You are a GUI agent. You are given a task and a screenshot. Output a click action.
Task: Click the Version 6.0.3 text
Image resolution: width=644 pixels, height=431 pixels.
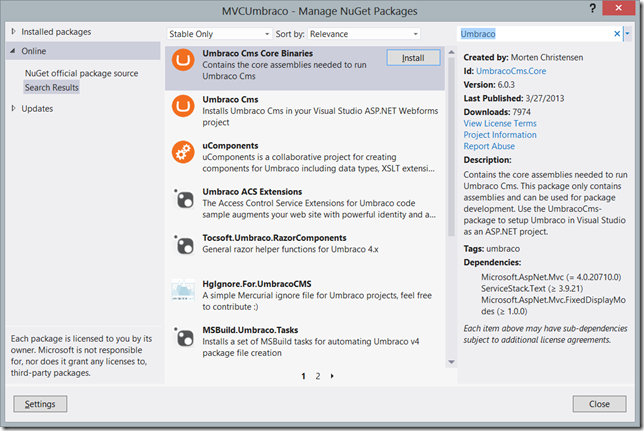point(489,85)
